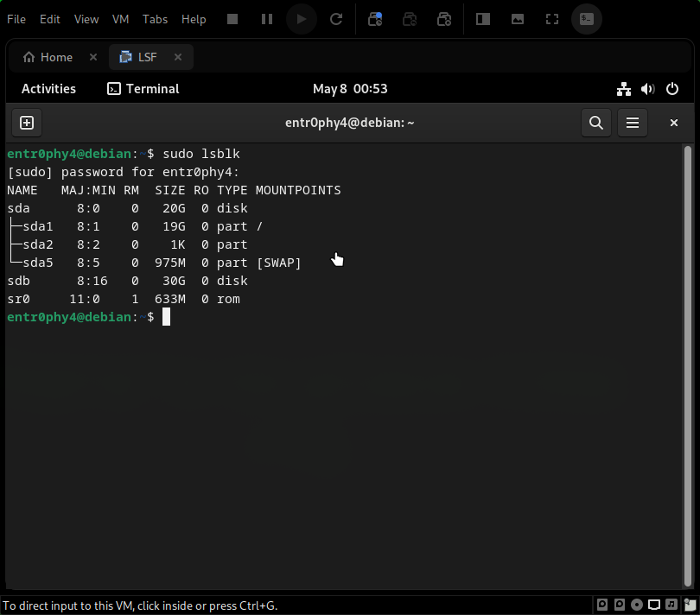The width and height of the screenshot is (700, 615).
Task: Close the LSF tab
Action: (178, 57)
